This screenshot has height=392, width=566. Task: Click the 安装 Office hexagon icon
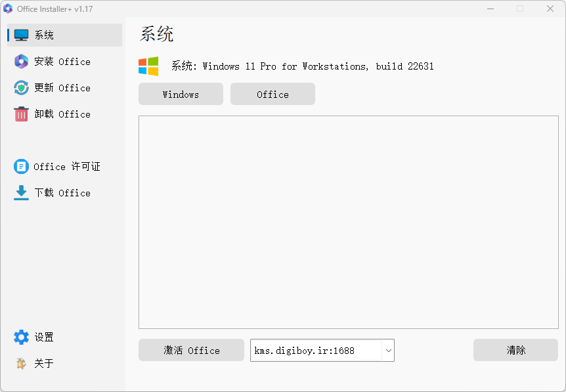coord(20,61)
